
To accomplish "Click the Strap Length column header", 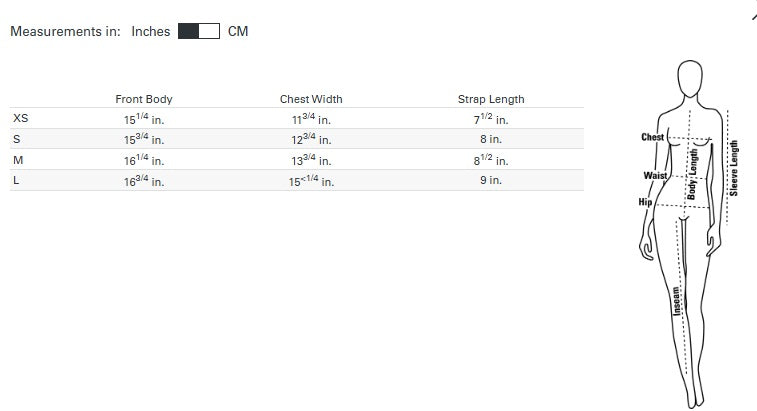I will 491,99.
